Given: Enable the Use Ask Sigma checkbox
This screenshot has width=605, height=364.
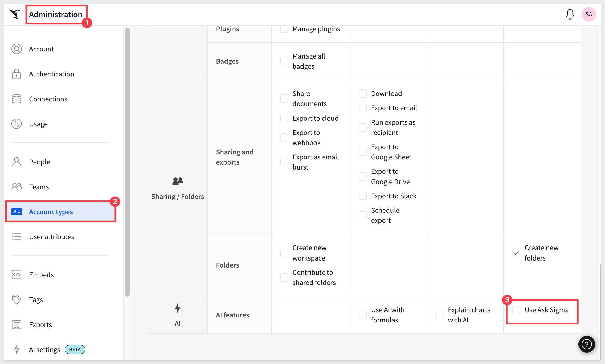Looking at the screenshot, I should [x=516, y=310].
